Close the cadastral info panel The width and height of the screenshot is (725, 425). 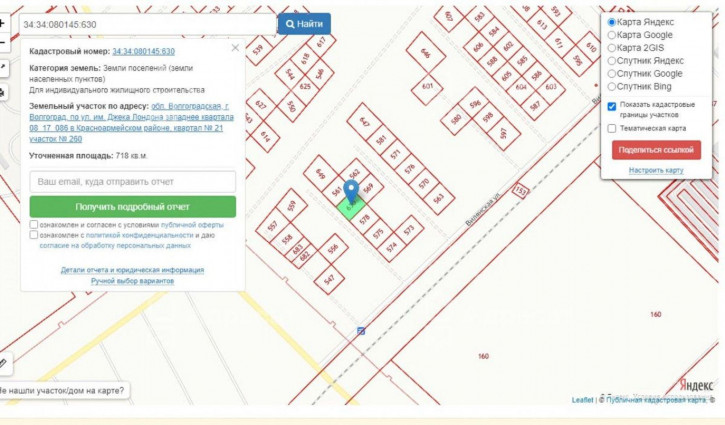click(235, 48)
